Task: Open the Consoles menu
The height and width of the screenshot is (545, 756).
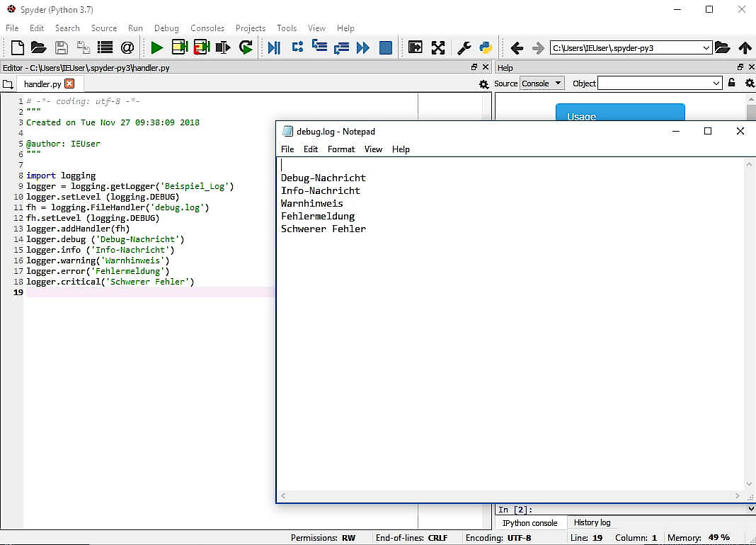Action: click(x=207, y=28)
